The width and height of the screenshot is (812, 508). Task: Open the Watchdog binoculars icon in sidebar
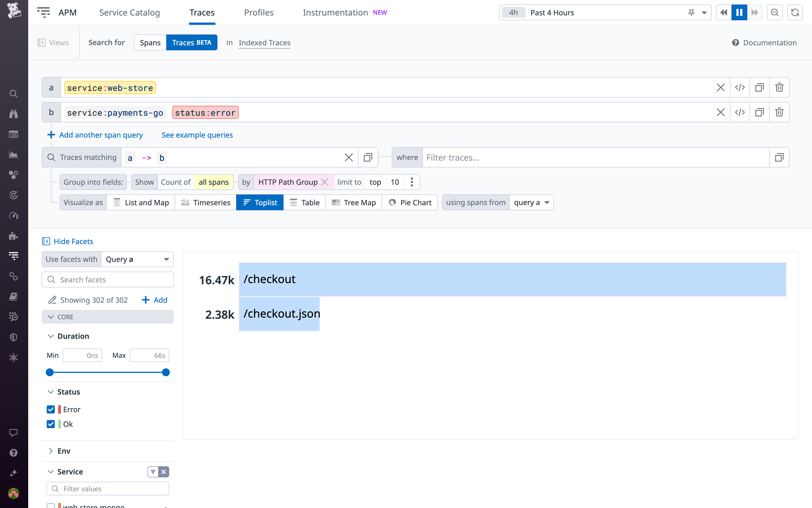[x=14, y=113]
